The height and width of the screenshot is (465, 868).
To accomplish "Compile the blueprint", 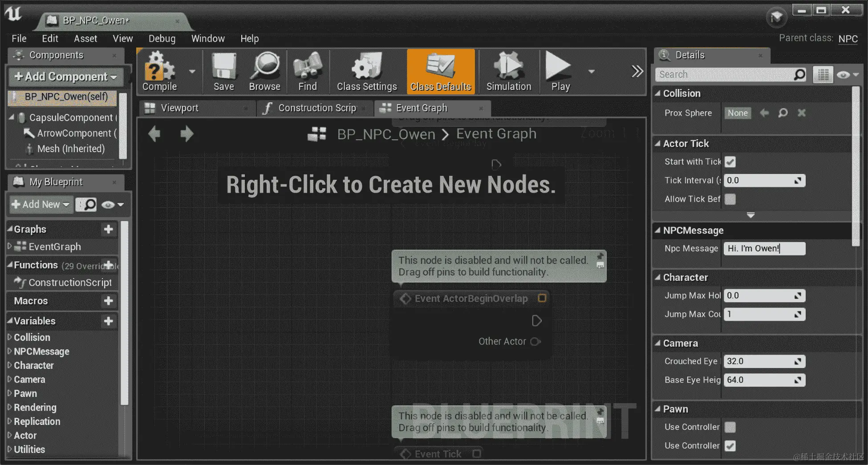I will pyautogui.click(x=159, y=72).
